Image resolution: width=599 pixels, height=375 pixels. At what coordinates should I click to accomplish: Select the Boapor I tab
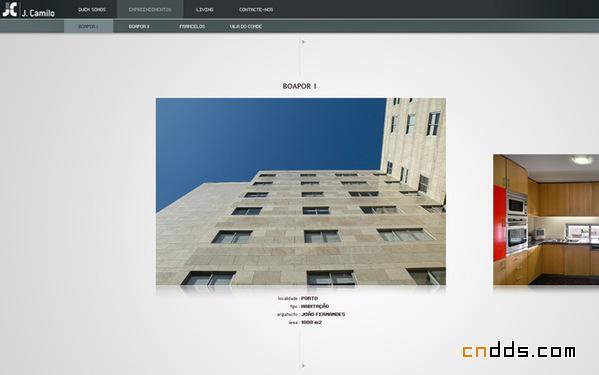[x=89, y=26]
